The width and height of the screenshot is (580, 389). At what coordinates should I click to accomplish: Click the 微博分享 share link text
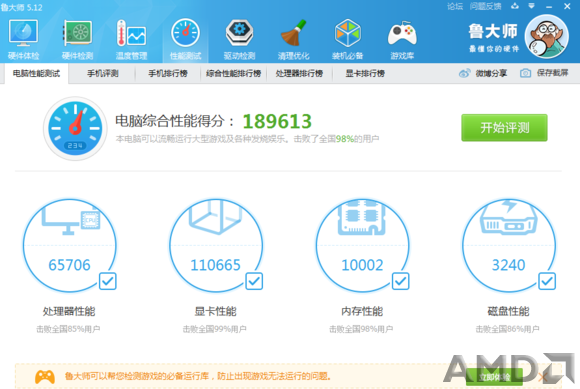(491, 73)
